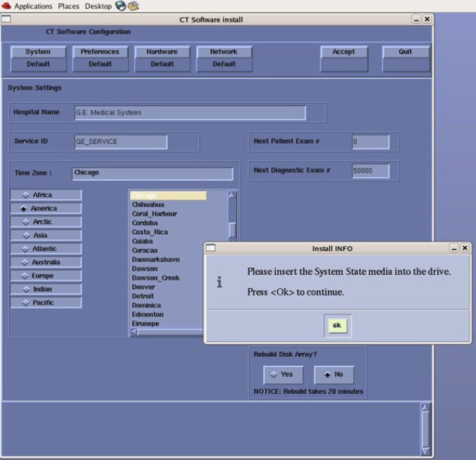
Task: Click up arrow of timezone list scrollbar
Action: (232, 195)
